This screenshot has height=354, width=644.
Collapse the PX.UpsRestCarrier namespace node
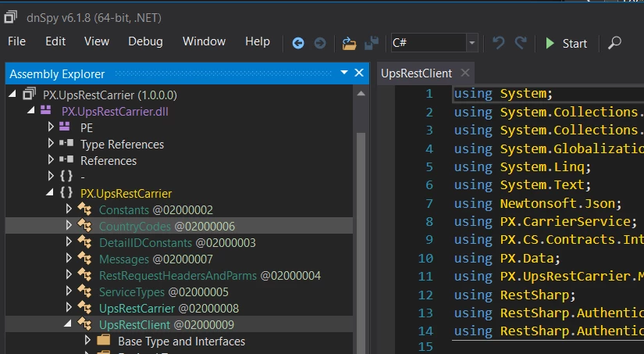pos(50,192)
